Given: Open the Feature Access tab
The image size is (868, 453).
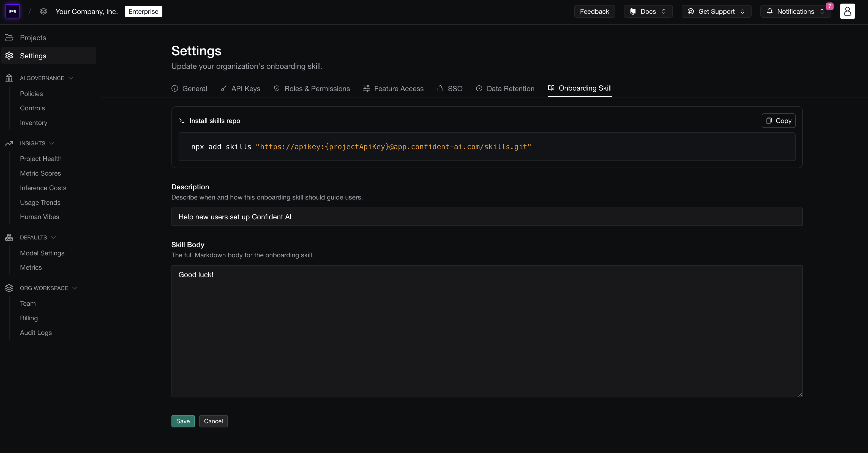Looking at the screenshot, I should (393, 88).
